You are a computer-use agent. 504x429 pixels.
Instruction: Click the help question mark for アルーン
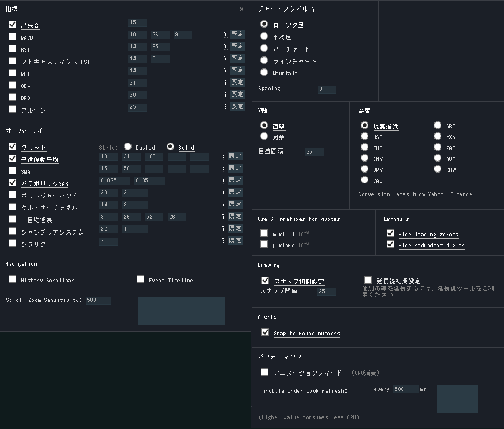[x=225, y=107]
